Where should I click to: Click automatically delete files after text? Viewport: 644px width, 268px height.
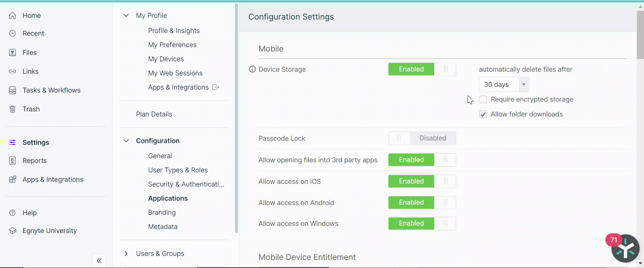pos(525,70)
